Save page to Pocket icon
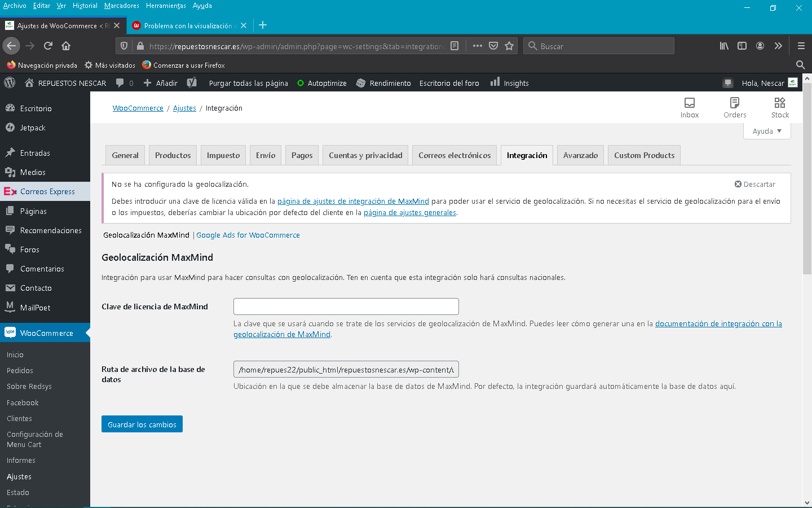812x508 pixels. 493,46
